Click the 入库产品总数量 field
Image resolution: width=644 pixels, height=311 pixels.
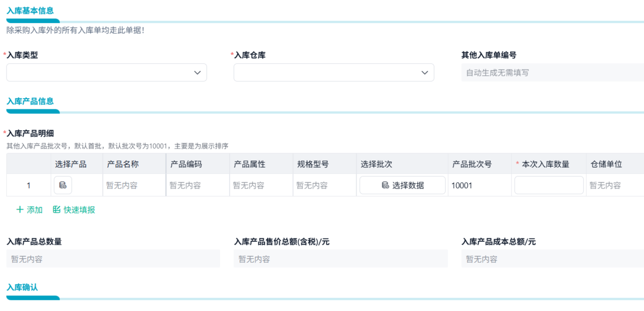113,259
